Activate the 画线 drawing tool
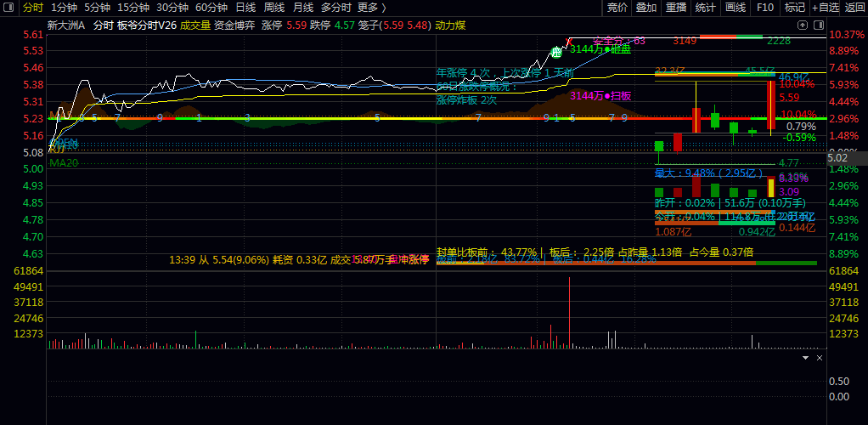The height and width of the screenshot is (425, 868). coord(736,7)
